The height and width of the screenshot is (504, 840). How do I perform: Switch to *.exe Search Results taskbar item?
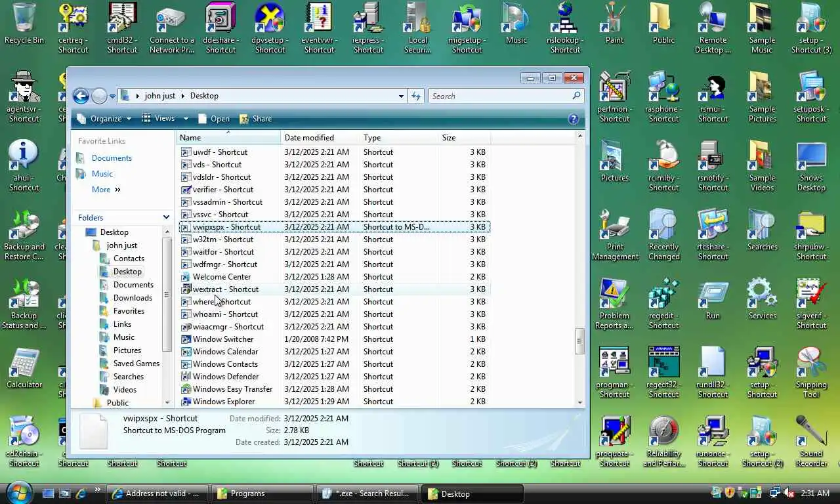[x=368, y=493]
